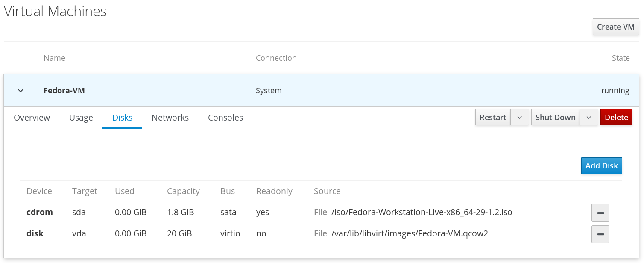Open the Consoles tab
Image resolution: width=644 pixels, height=263 pixels.
click(x=225, y=118)
